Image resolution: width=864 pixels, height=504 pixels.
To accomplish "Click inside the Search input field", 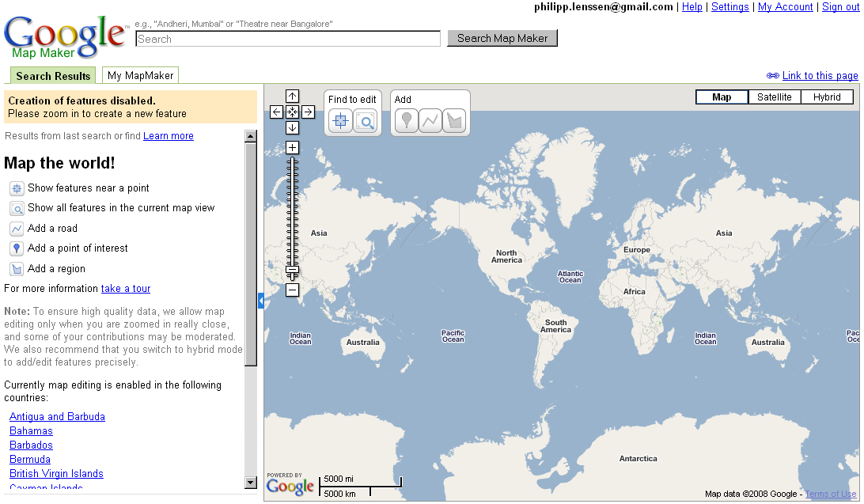I will pos(288,39).
